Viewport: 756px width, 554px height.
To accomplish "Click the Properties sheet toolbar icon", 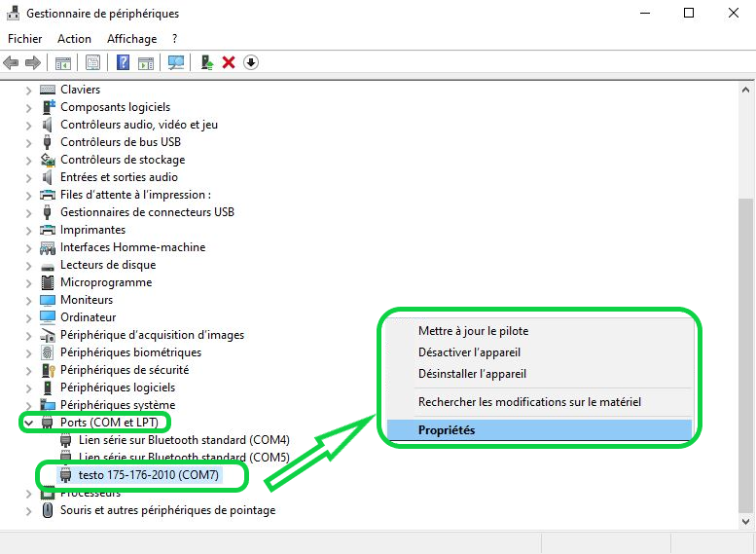I will [92, 62].
